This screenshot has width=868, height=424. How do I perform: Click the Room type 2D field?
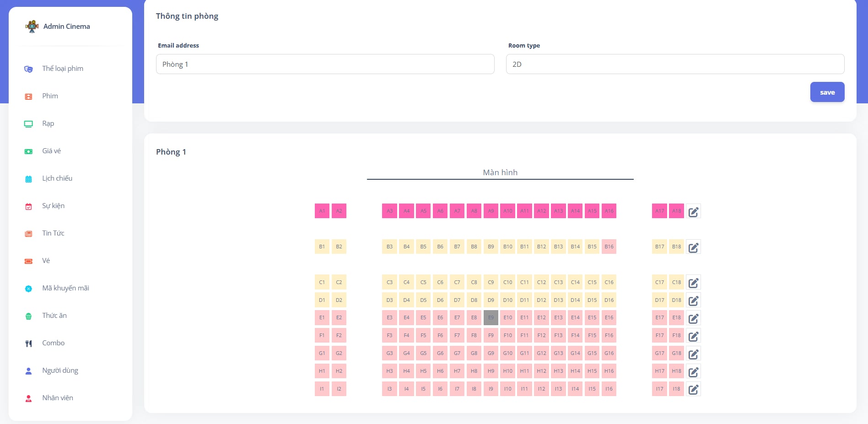click(x=675, y=64)
